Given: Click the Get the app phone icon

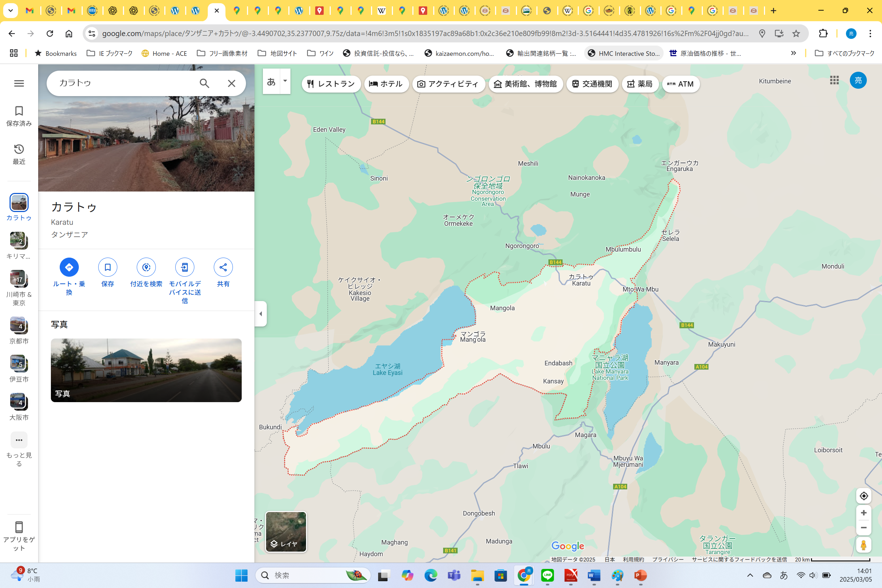Looking at the screenshot, I should pyautogui.click(x=19, y=527).
